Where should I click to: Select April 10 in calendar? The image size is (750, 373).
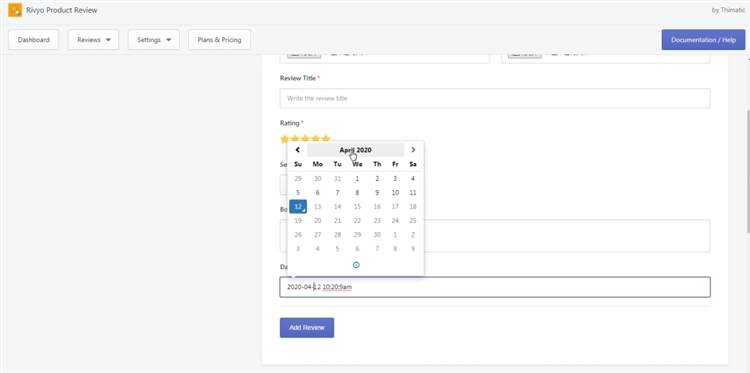[x=395, y=193]
